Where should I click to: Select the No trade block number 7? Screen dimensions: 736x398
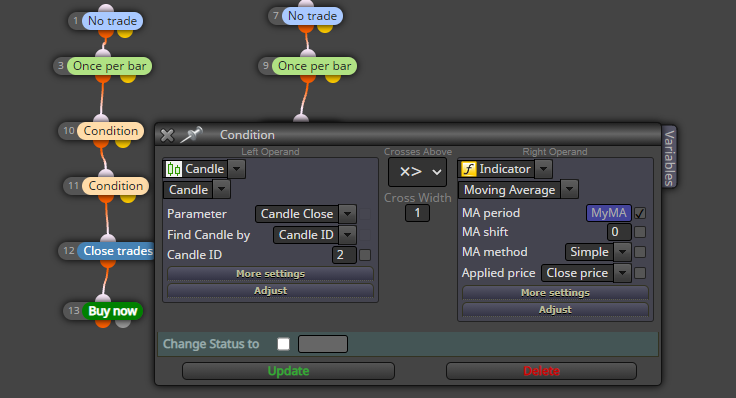point(312,16)
